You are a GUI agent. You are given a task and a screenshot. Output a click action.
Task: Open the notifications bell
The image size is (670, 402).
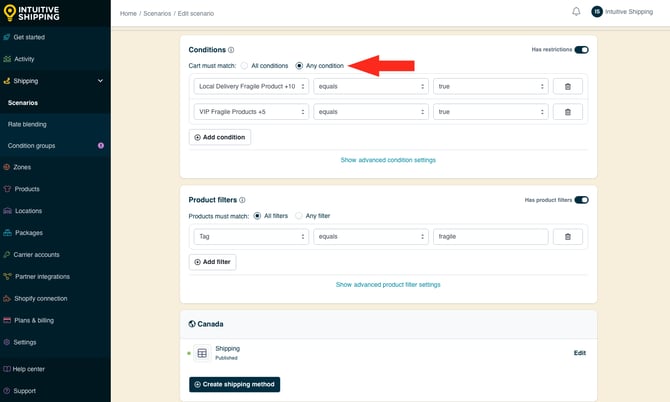[576, 12]
